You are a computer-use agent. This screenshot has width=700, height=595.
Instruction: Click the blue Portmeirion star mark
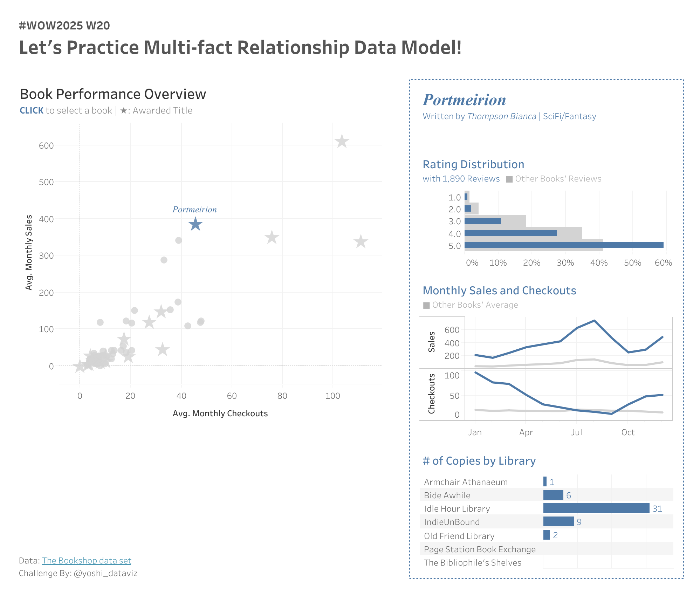click(x=195, y=224)
